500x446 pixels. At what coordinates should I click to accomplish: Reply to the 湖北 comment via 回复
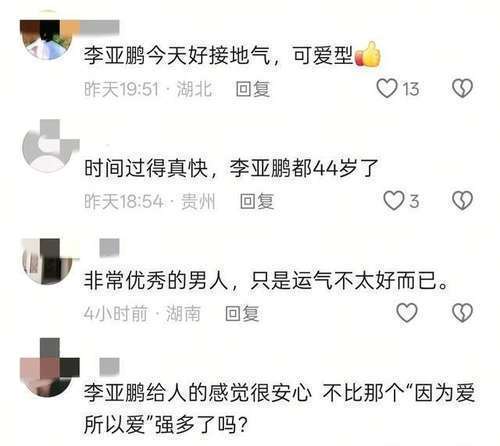[253, 89]
